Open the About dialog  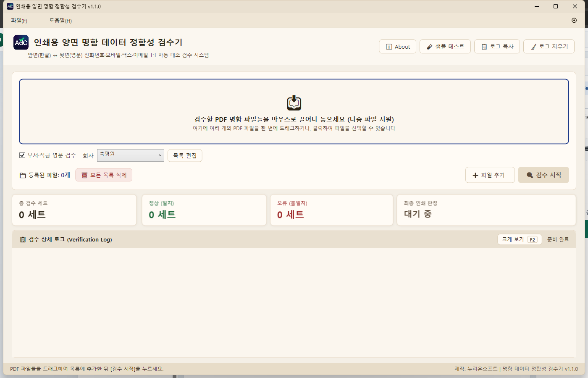click(x=397, y=47)
